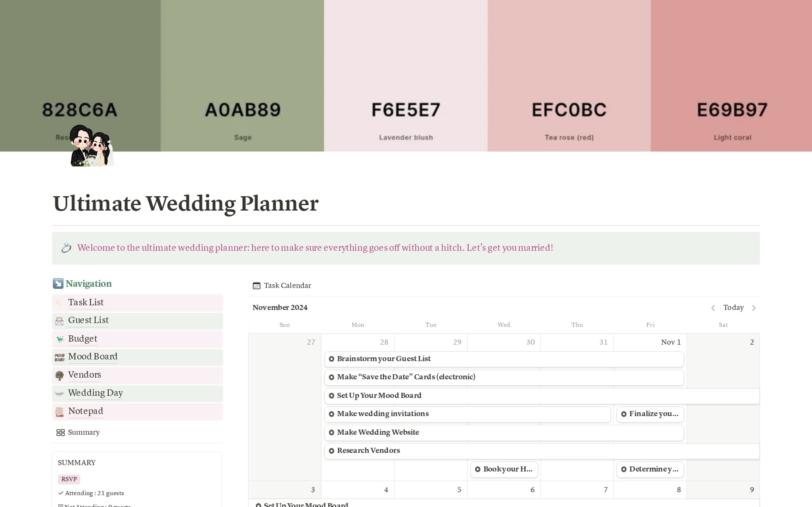Viewport: 812px width, 507px height.
Task: Open the next month with the right chevron
Action: [x=754, y=308]
